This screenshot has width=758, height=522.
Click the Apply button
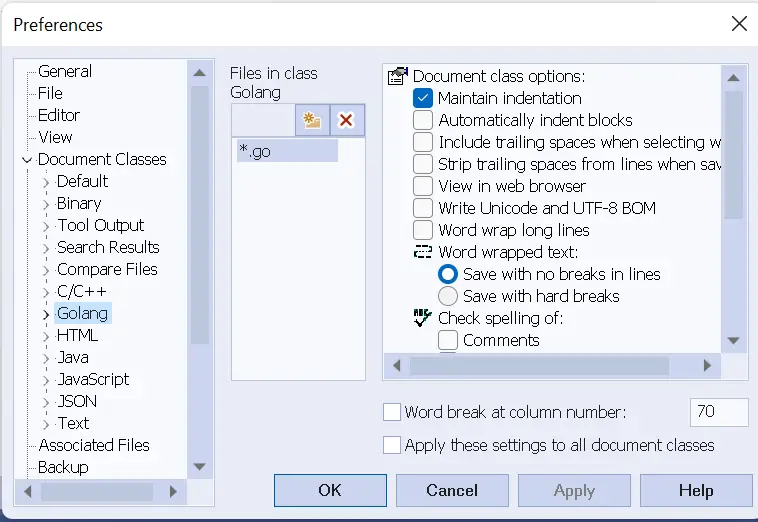coord(574,490)
